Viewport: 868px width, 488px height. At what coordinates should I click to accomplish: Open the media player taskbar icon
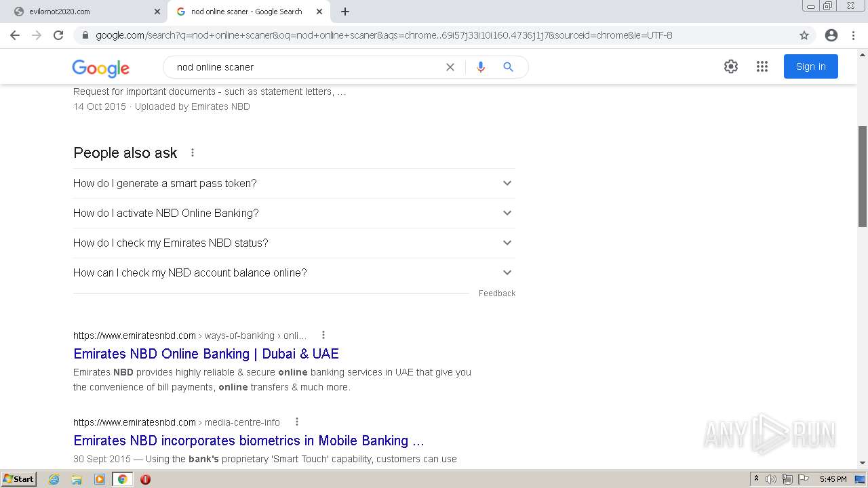100,479
